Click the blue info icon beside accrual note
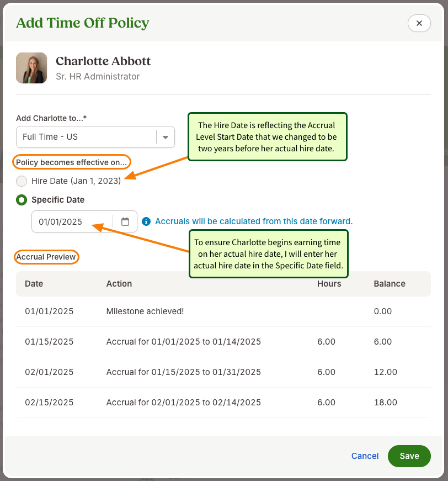This screenshot has width=448, height=481. tap(146, 221)
